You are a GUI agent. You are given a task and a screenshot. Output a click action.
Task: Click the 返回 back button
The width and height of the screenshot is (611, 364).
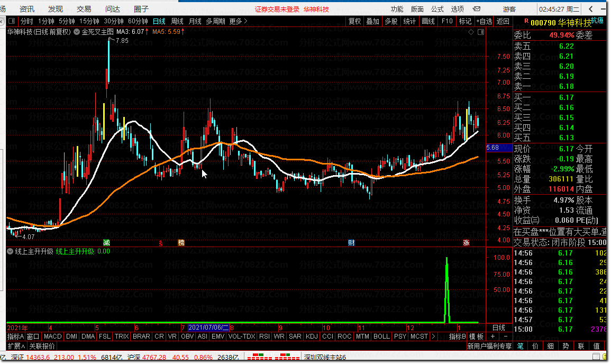[503, 21]
